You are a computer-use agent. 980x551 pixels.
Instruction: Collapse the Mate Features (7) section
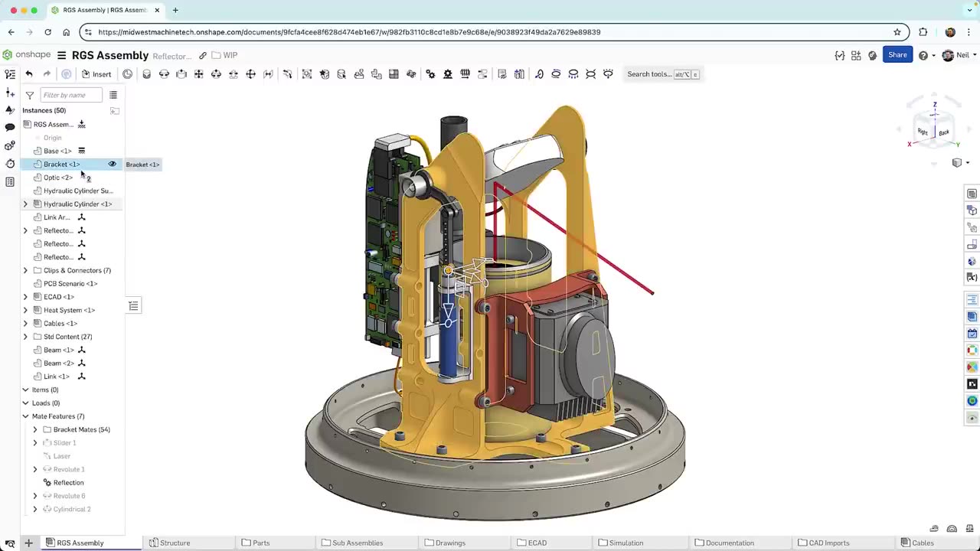coord(25,416)
